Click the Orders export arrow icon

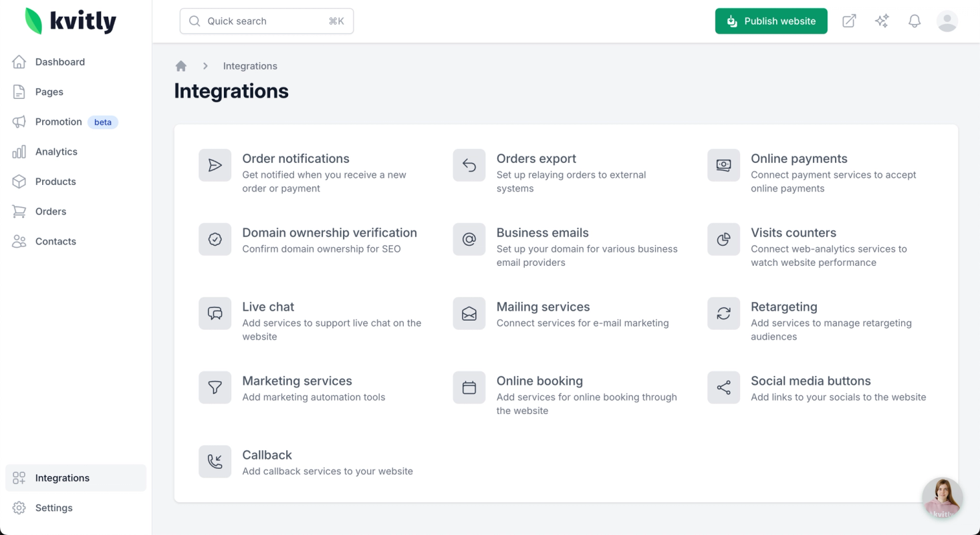pos(469,165)
